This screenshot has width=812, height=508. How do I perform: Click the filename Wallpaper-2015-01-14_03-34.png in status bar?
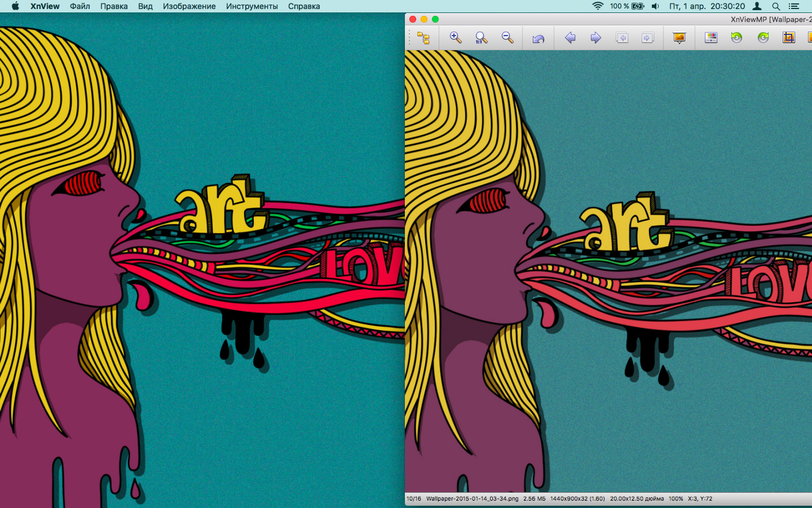click(x=473, y=499)
